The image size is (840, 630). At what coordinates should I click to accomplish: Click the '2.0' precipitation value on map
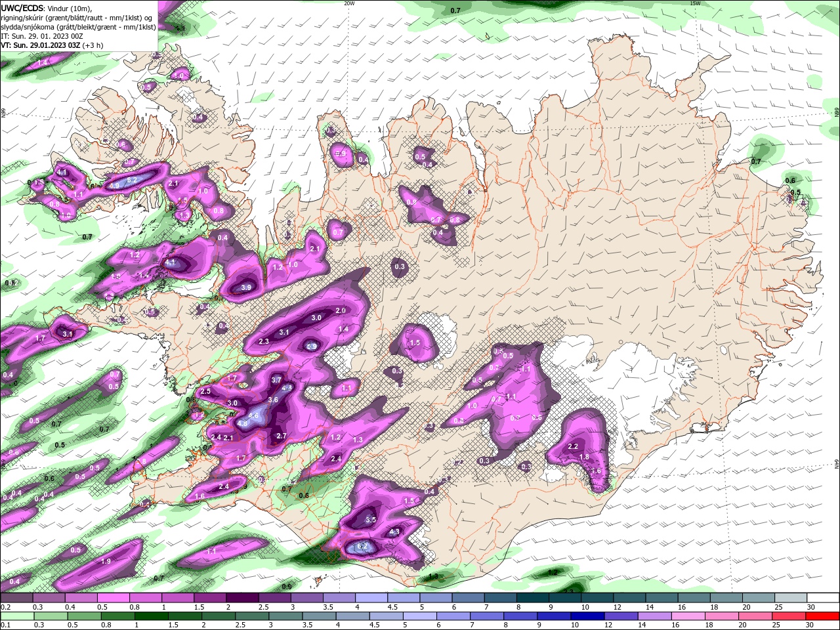[x=341, y=310]
